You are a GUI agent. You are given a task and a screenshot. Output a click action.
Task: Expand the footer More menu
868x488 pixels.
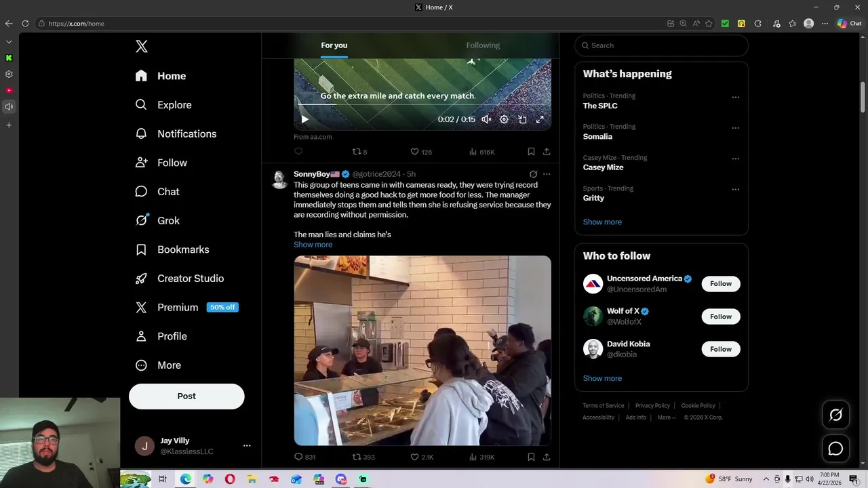click(x=667, y=418)
